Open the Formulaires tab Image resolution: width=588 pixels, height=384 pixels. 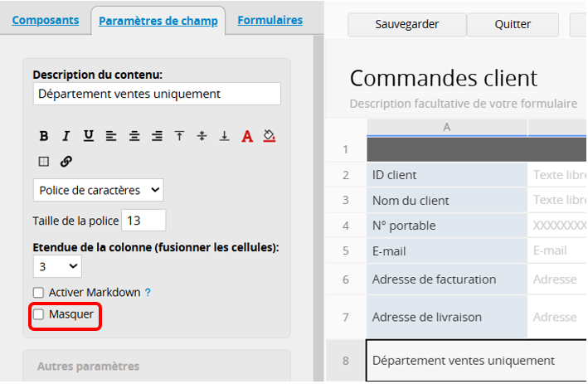[270, 20]
